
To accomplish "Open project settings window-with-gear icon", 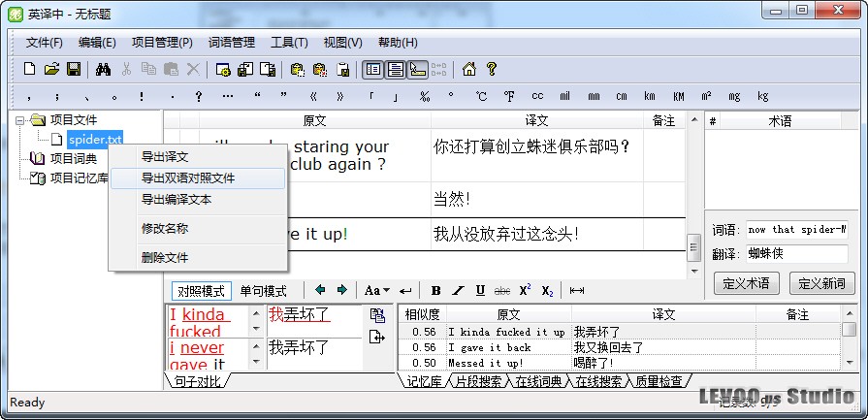I will coord(222,69).
